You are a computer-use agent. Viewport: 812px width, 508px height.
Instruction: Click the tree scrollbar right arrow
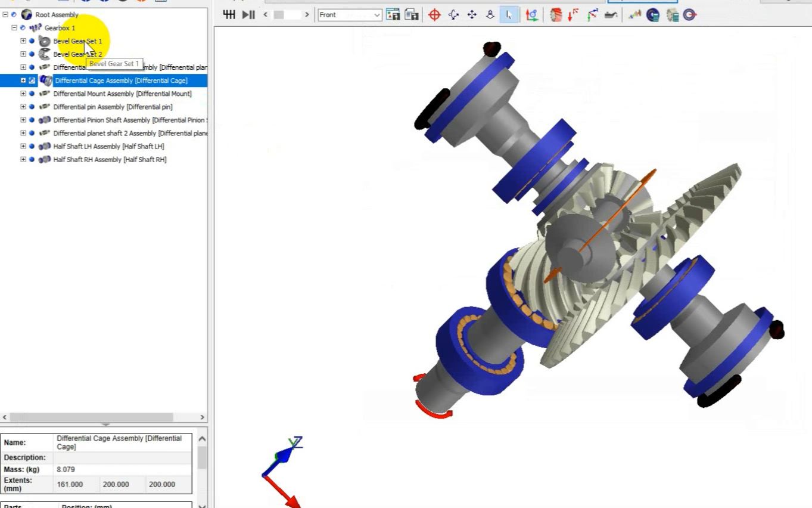203,417
